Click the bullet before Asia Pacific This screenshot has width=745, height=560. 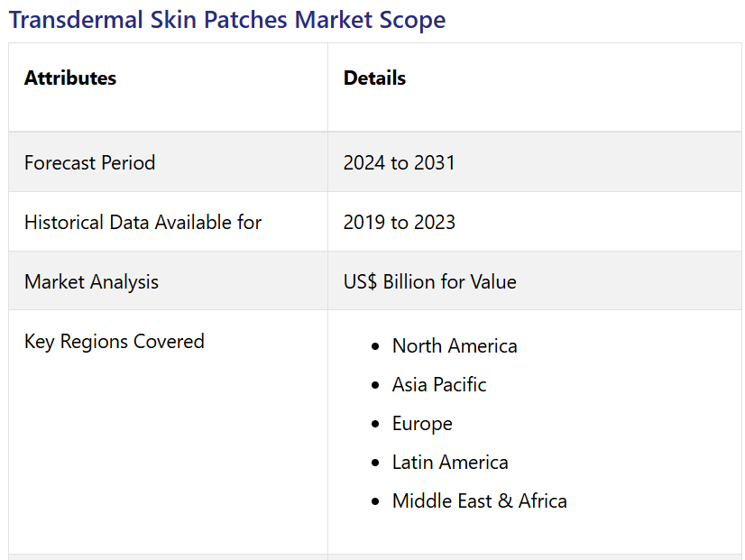coord(375,385)
